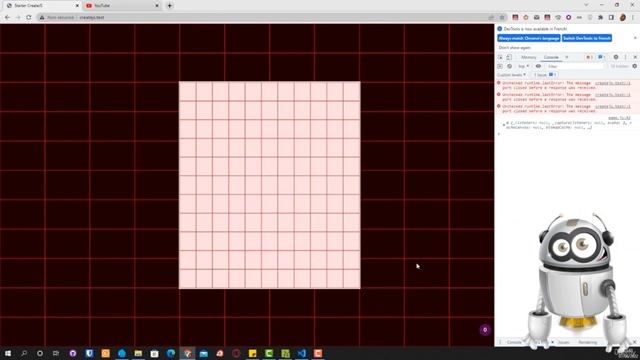This screenshot has width=640, height=360.
Task: Show the console sidebar icon
Action: (500, 66)
